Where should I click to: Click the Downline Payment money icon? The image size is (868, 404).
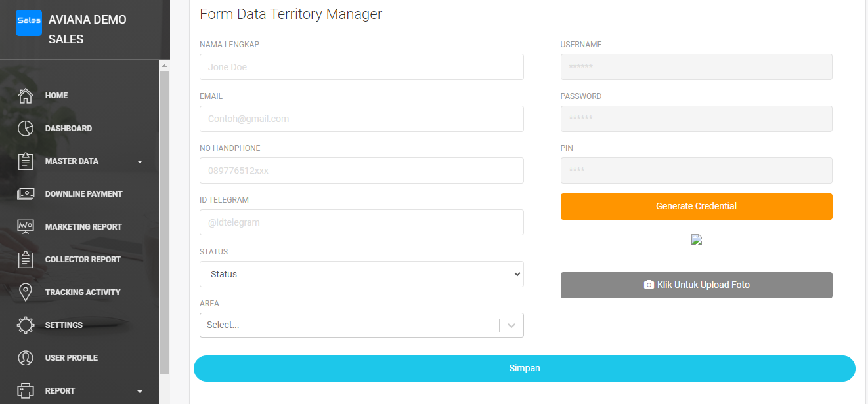click(26, 194)
